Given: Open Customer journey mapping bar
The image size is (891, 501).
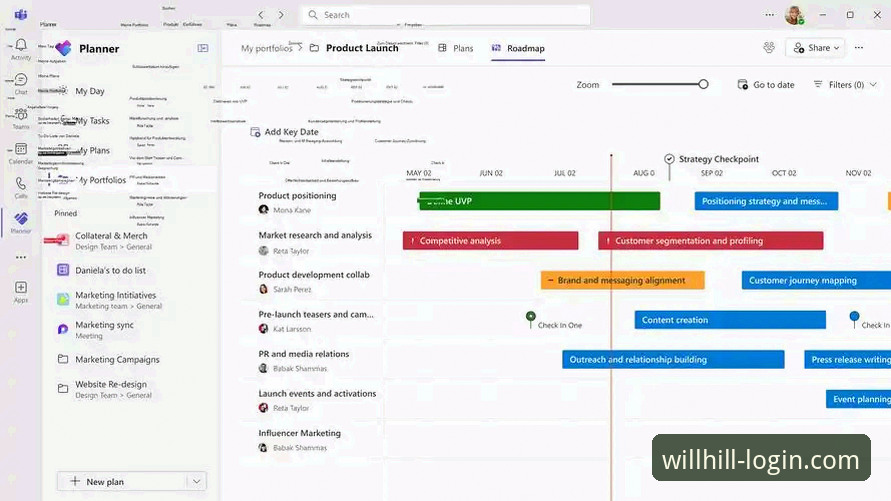Looking at the screenshot, I should pyautogui.click(x=816, y=280).
